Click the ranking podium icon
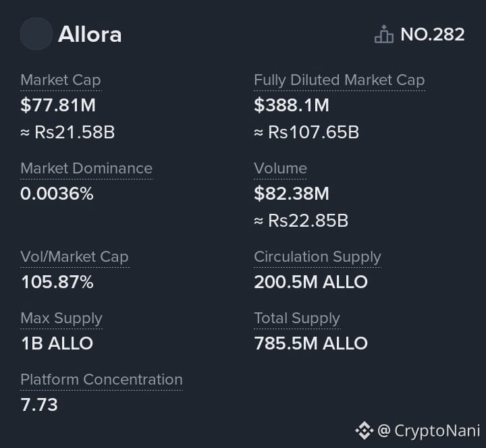 (383, 34)
